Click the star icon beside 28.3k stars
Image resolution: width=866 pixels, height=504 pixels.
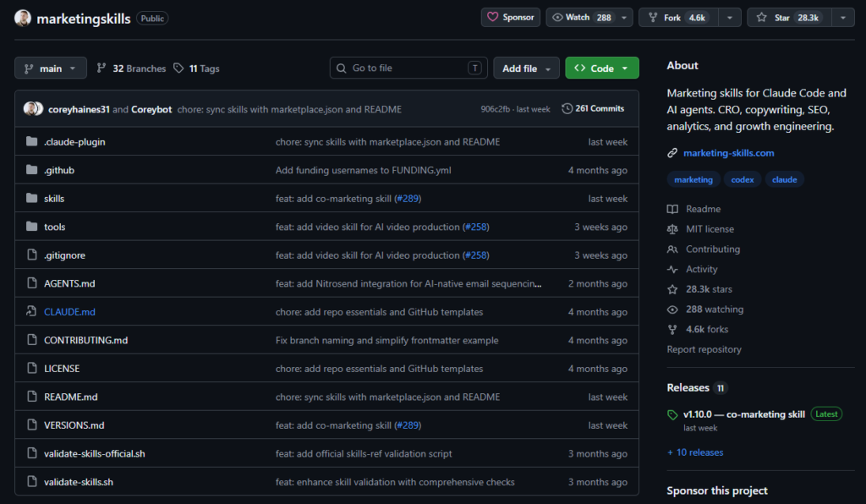(672, 289)
